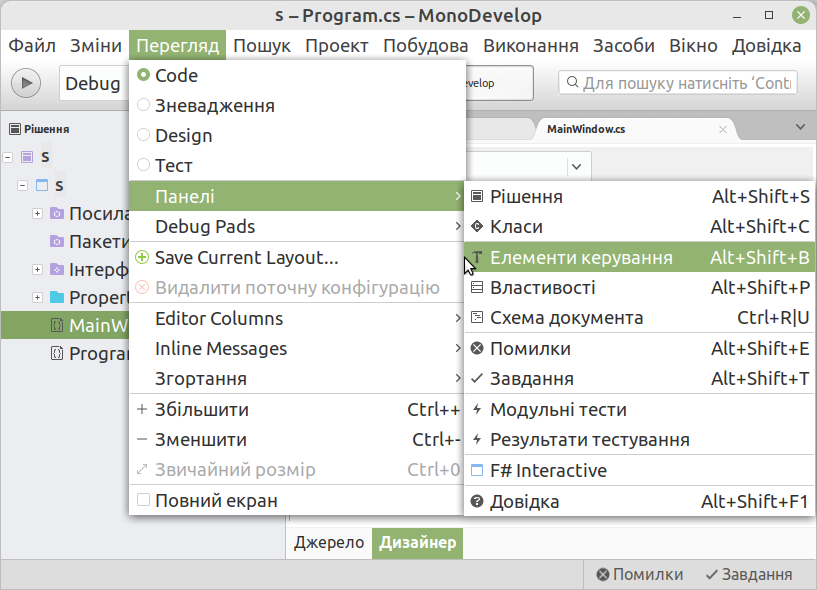
Task: Click the Модульні тести lightning icon
Action: pyautogui.click(x=477, y=409)
